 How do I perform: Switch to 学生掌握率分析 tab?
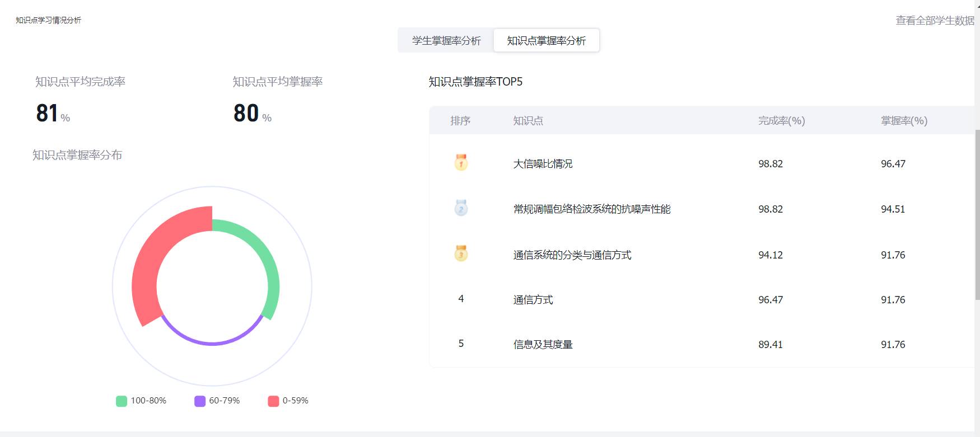[x=446, y=41]
